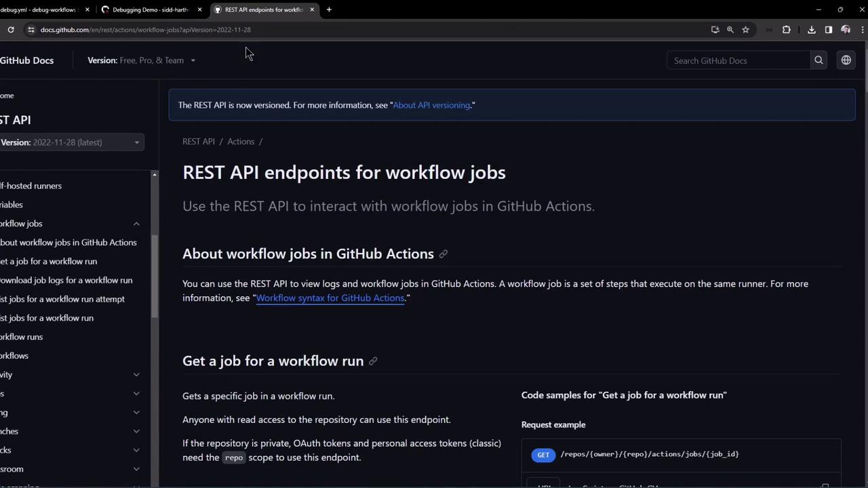The height and width of the screenshot is (488, 868).
Task: Click the inline "repo" scope code text
Action: (x=234, y=458)
